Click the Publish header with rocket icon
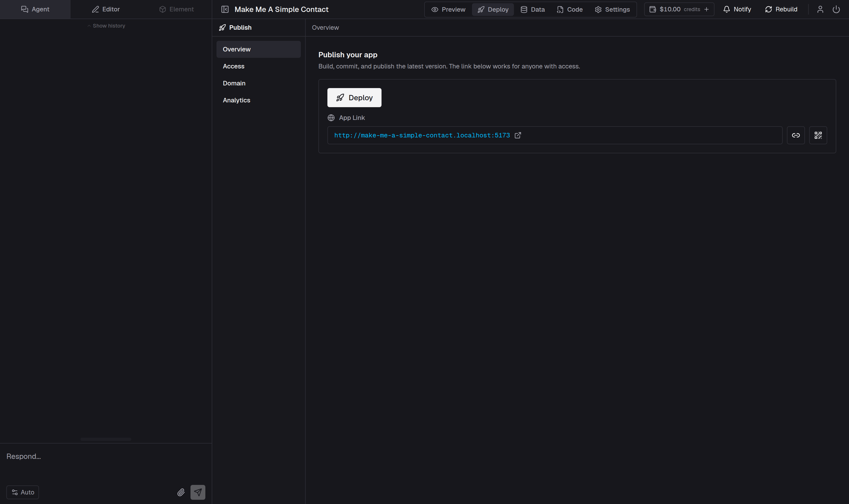 pyautogui.click(x=235, y=28)
